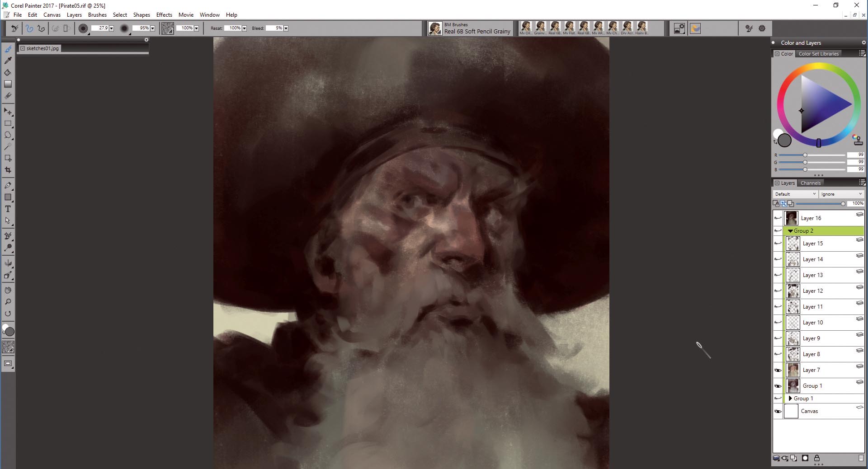Open the Advanced Brush Controls icon
This screenshot has width=868, height=469.
(749, 28)
